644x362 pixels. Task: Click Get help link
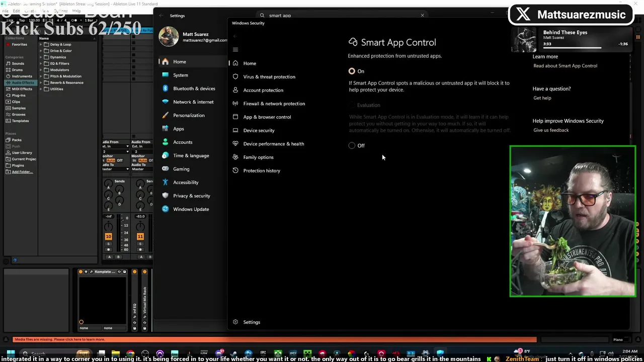[x=542, y=98]
